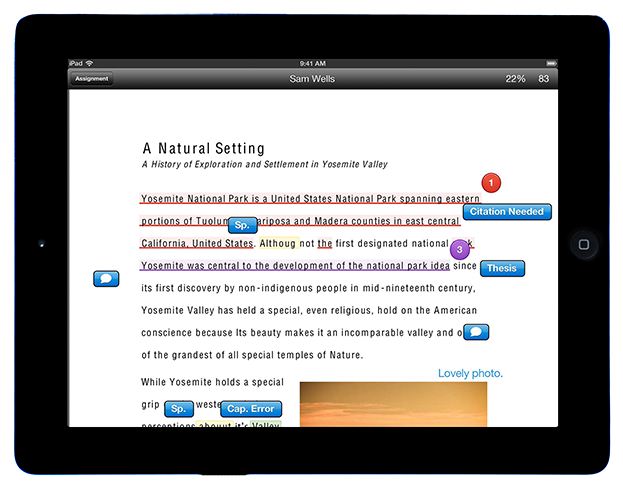Open the comment bubble after 'valley and'
Screen dimensions: 623x489
click(476, 332)
